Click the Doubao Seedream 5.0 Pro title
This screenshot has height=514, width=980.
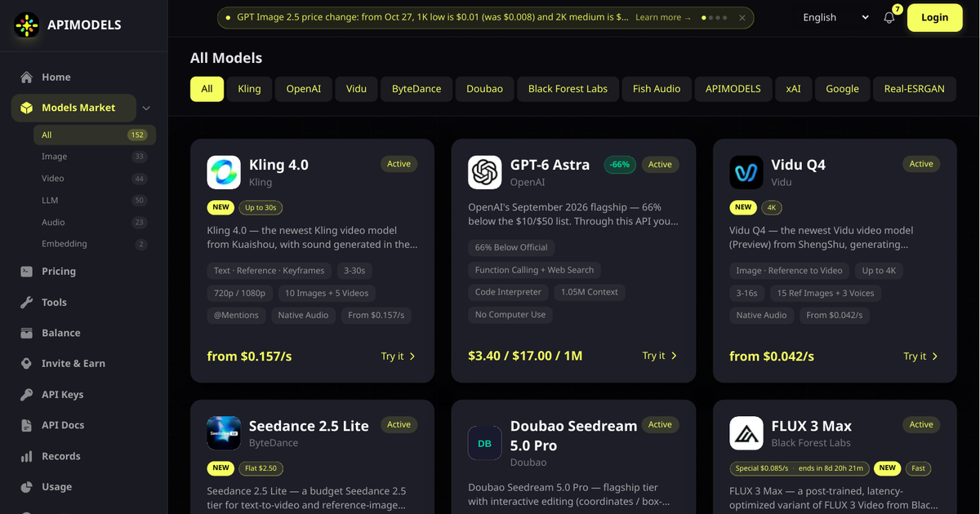[x=573, y=436]
